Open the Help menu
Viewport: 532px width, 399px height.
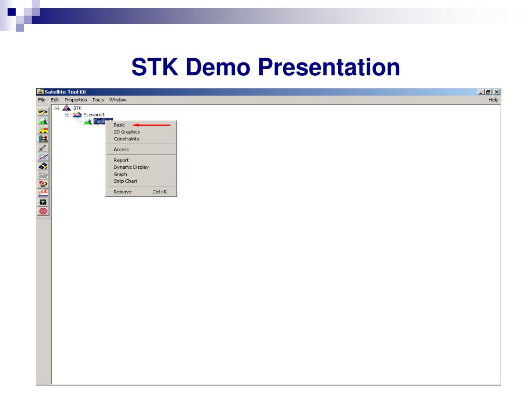click(x=494, y=100)
